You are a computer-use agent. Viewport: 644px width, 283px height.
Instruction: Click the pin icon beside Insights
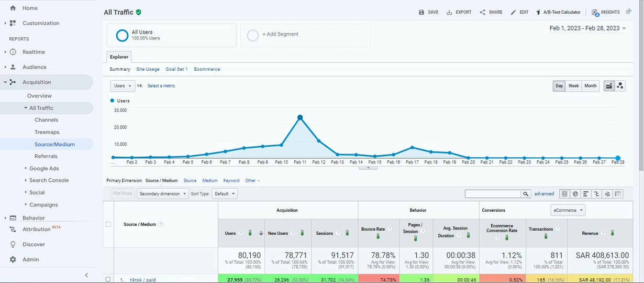tap(629, 12)
